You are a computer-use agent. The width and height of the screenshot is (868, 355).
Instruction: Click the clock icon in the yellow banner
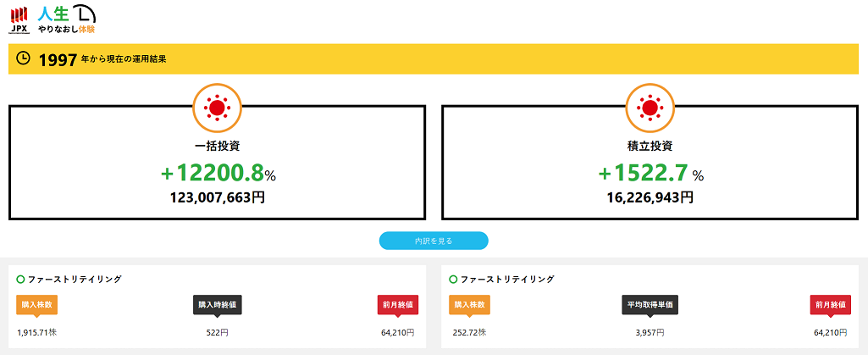click(24, 58)
